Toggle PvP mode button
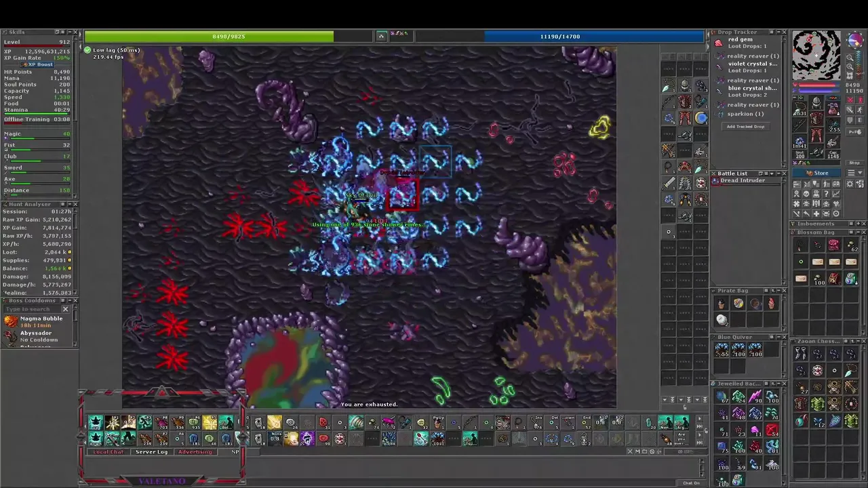Screen dimensions: 868x488 pyautogui.click(x=854, y=131)
